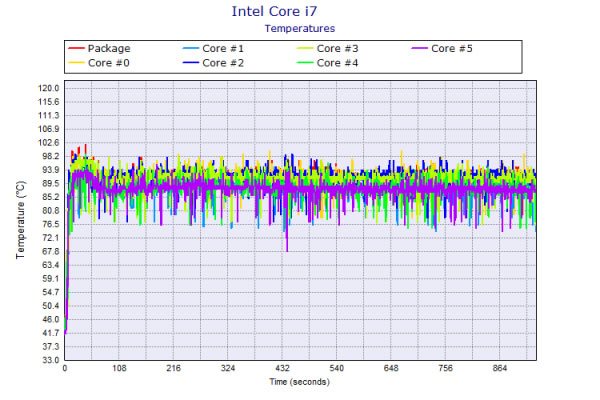600x400 pixels.
Task: Click the red Package legend line swatch
Action: [x=76, y=49]
